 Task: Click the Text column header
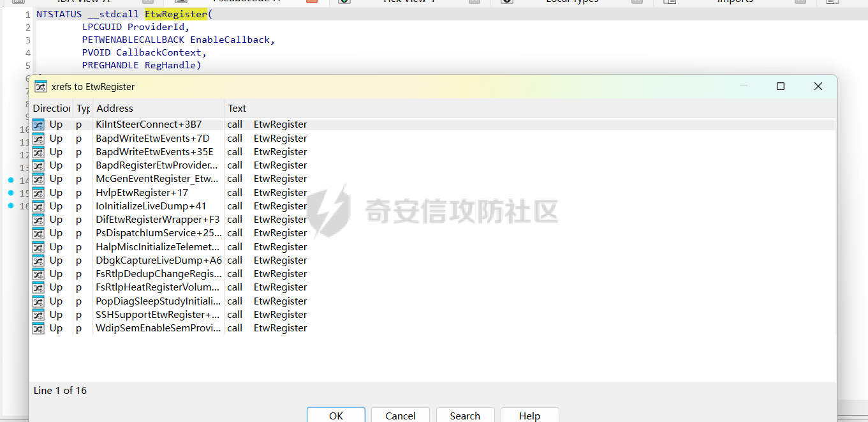click(237, 109)
